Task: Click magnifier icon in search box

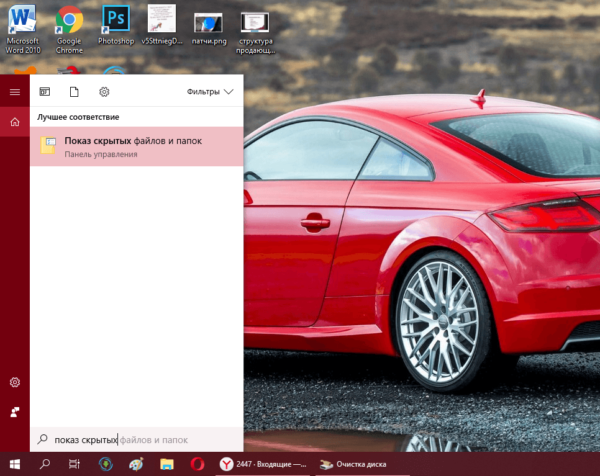Action: pos(42,439)
